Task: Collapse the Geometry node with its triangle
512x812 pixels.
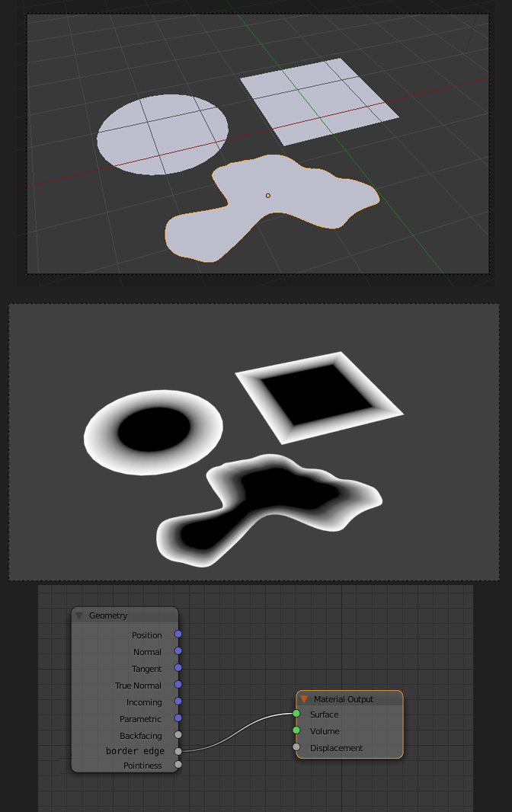Action: point(79,615)
